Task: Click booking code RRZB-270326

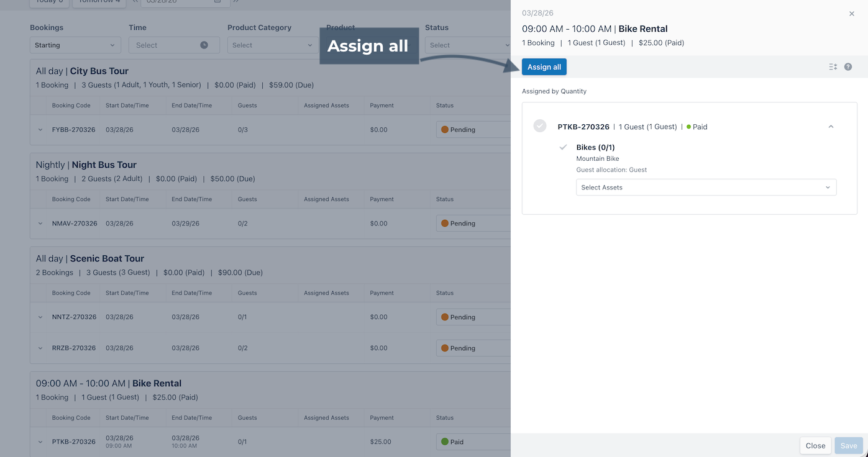Action: click(74, 348)
